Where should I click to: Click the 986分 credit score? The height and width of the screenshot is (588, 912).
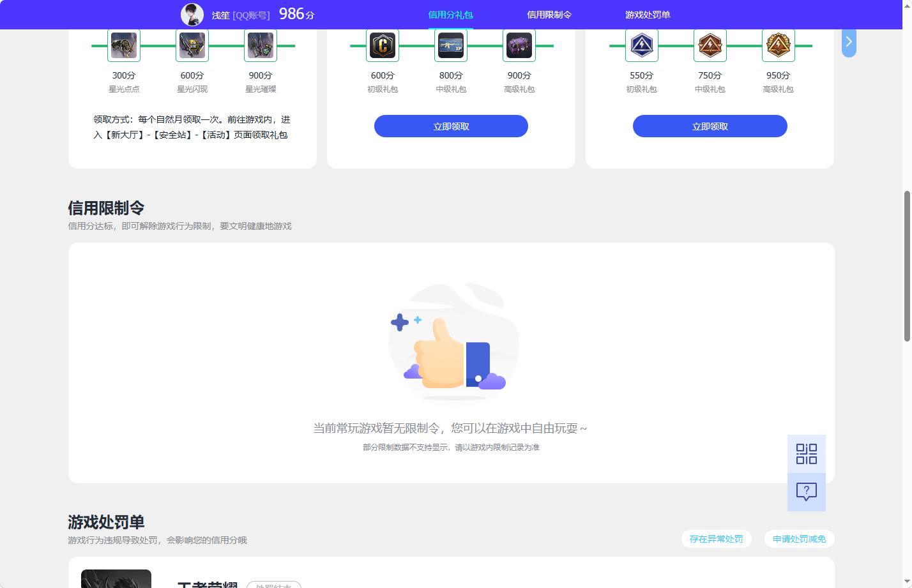[x=296, y=14]
